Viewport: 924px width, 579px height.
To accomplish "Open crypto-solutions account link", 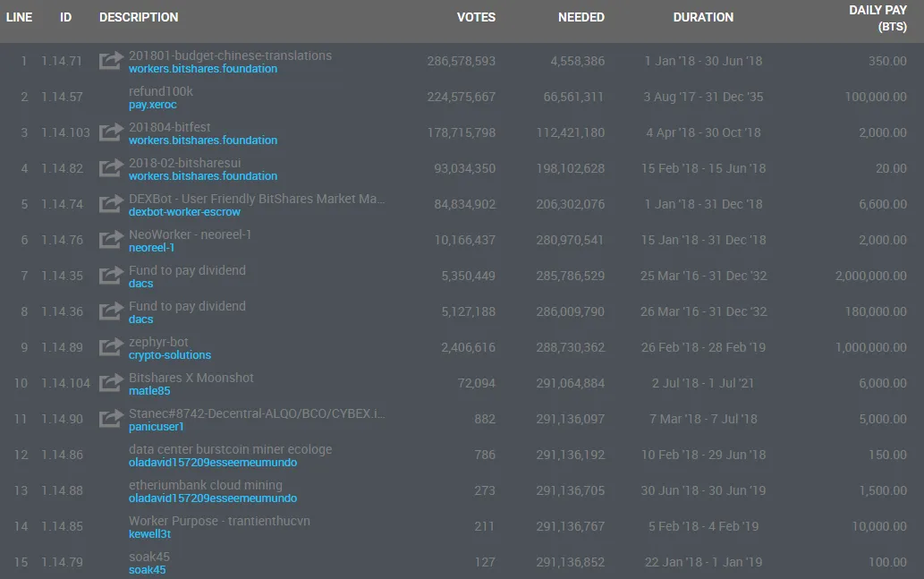I will tap(170, 355).
